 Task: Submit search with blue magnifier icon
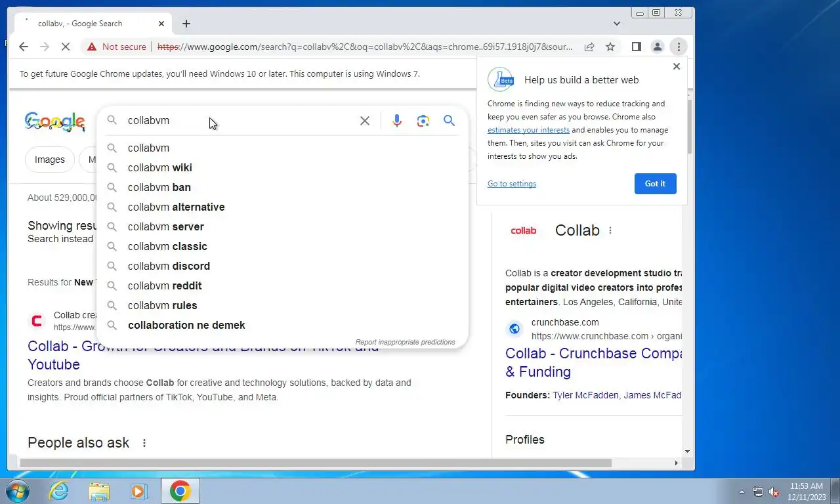point(449,121)
